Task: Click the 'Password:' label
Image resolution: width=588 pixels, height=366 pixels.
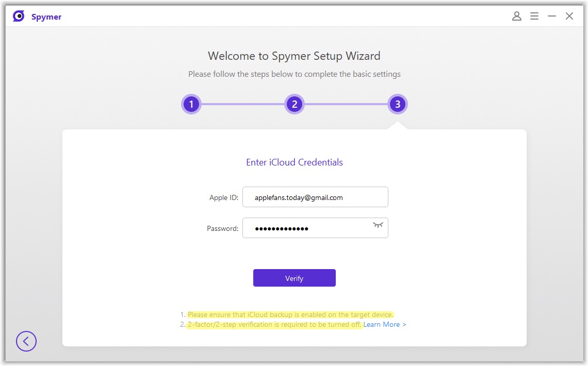Action: click(222, 228)
